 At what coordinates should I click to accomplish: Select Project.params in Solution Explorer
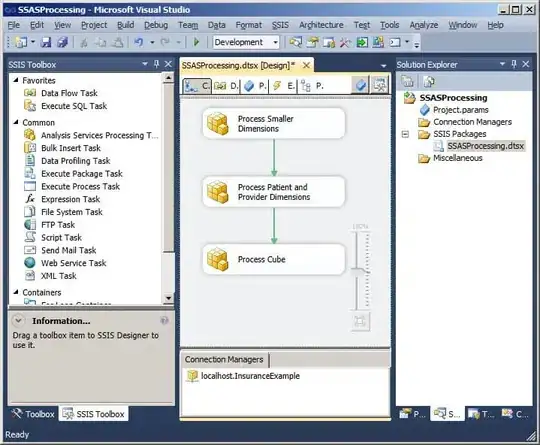point(455,110)
